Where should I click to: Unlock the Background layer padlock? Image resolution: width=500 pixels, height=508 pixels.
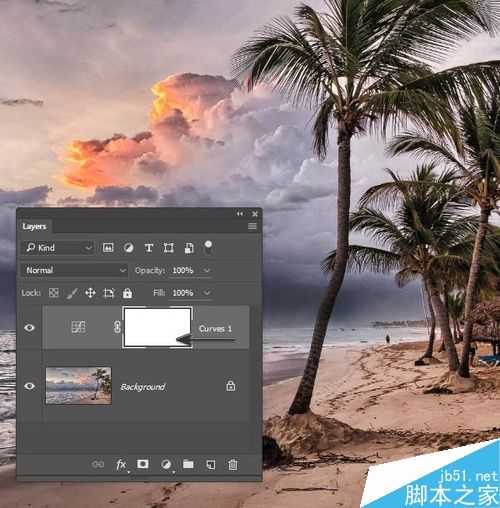[x=230, y=386]
